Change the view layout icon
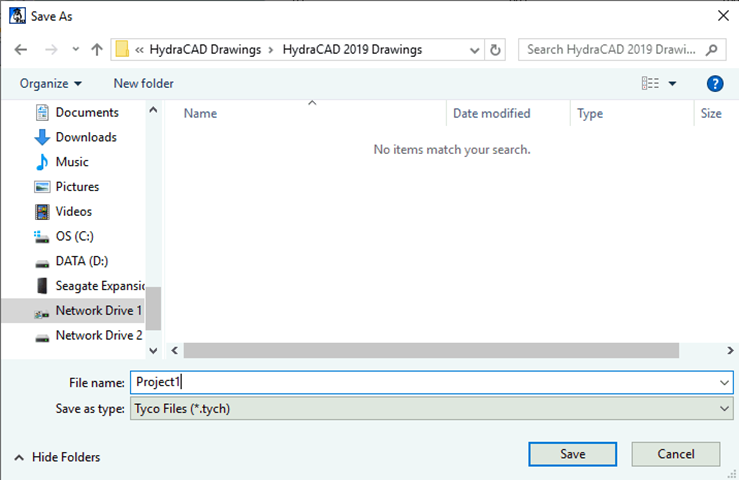 coord(650,83)
